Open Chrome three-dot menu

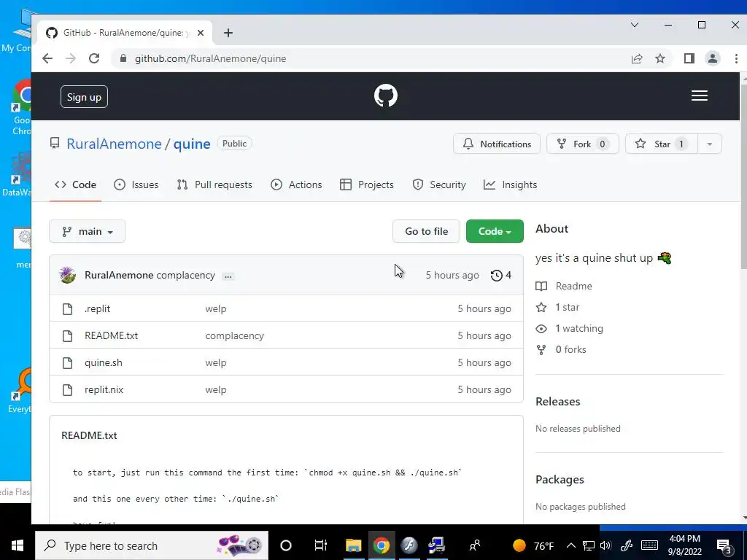pyautogui.click(x=736, y=58)
